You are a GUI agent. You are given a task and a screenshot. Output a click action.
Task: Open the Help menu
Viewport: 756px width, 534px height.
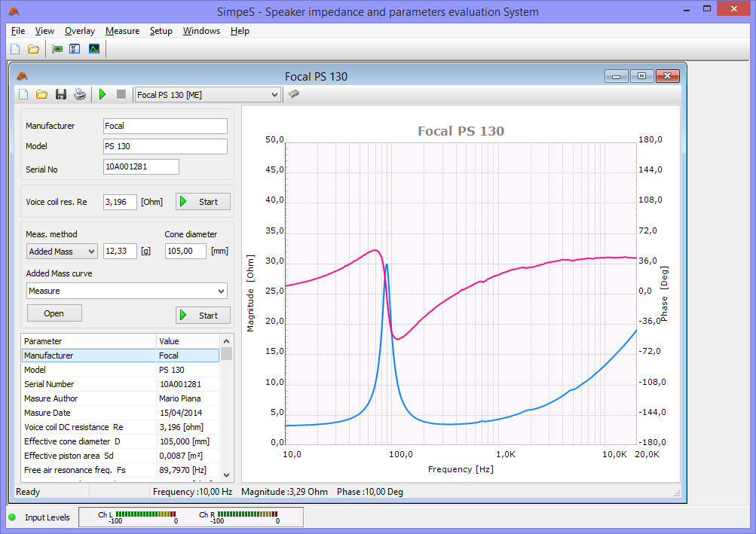[240, 31]
